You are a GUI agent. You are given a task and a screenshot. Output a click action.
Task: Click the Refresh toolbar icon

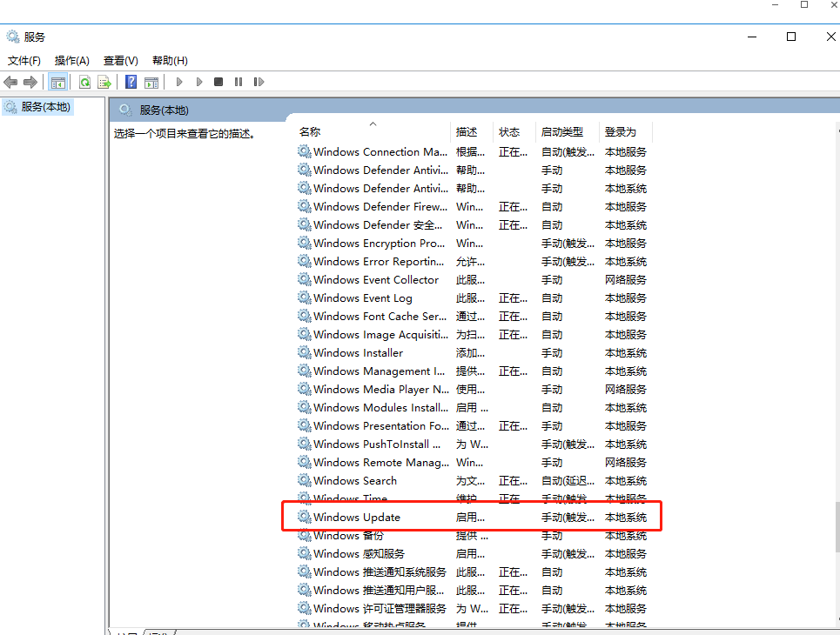click(84, 82)
